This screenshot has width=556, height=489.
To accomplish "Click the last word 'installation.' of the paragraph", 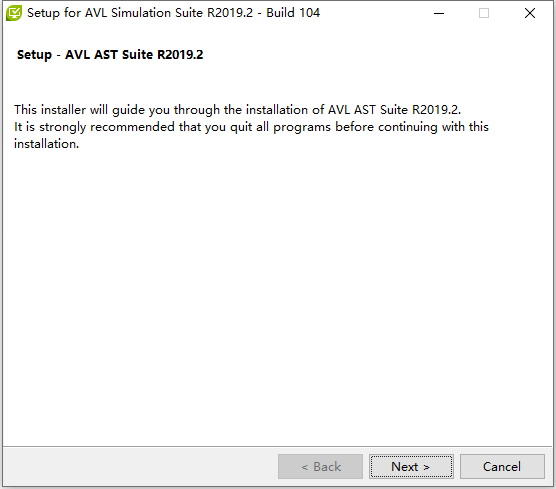I will [46, 144].
